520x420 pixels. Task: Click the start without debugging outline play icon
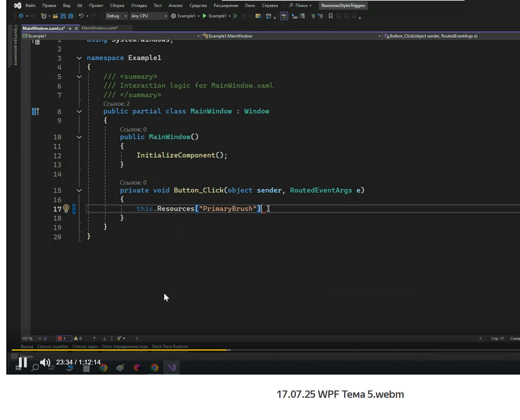pyautogui.click(x=235, y=16)
